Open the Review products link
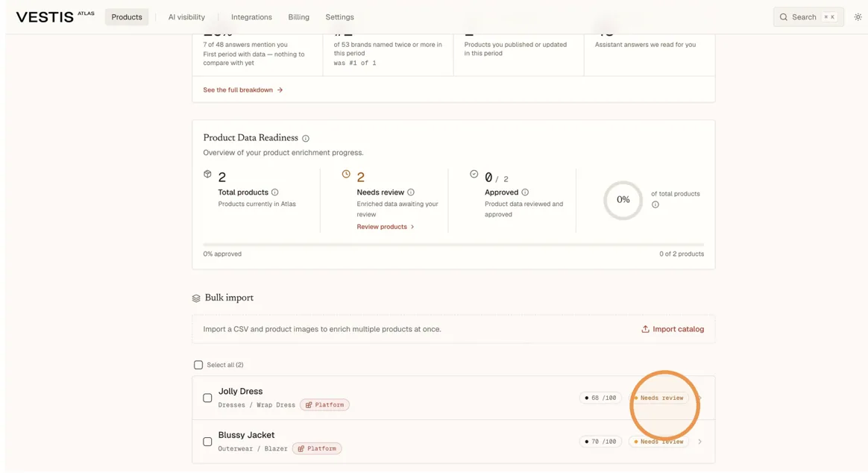 (x=386, y=227)
